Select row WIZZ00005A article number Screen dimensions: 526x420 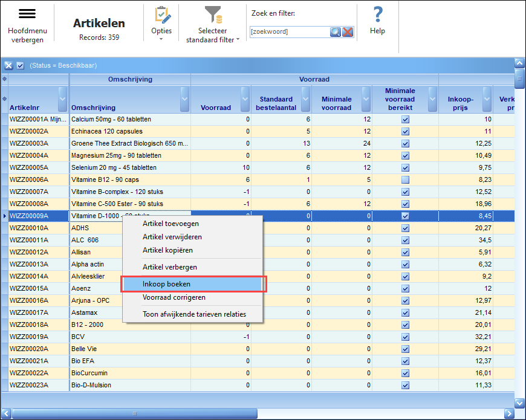click(38, 167)
